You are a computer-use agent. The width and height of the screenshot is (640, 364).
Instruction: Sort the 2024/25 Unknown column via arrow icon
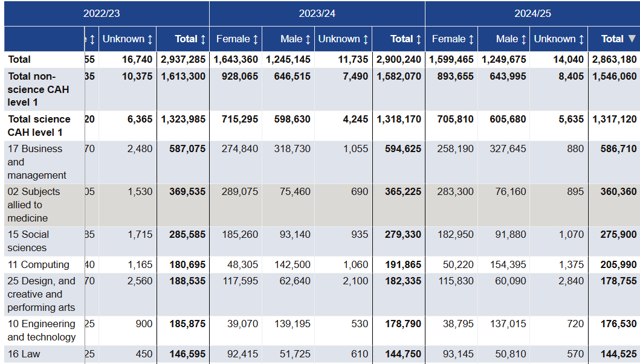coord(581,39)
